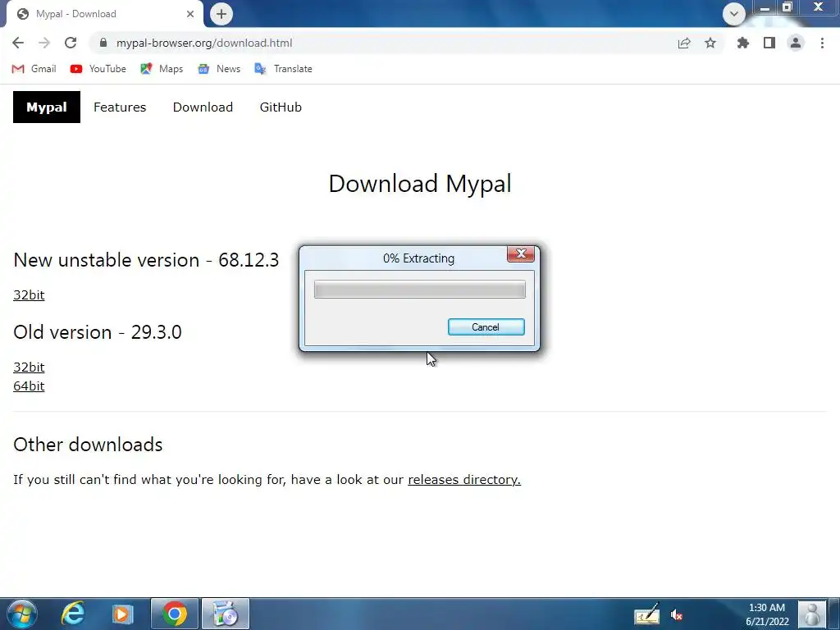Close the Mypal - Download tab
Screen dimensions: 840x630
tap(190, 14)
